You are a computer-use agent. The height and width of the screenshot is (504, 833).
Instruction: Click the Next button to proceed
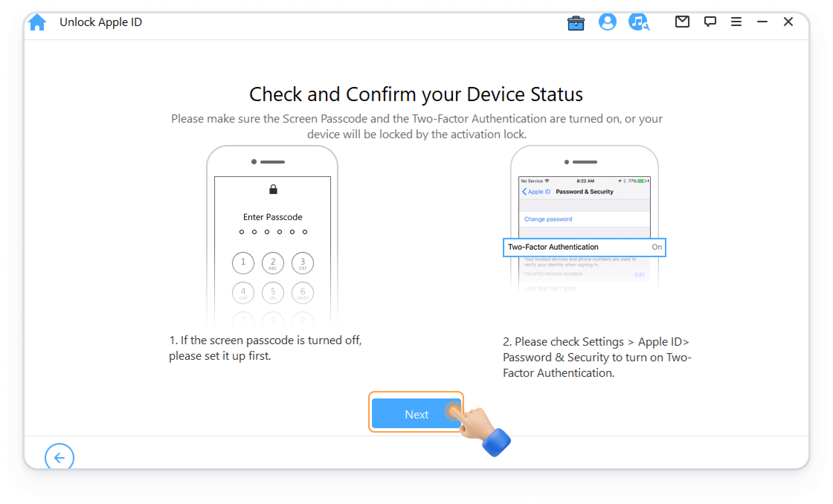click(x=416, y=414)
